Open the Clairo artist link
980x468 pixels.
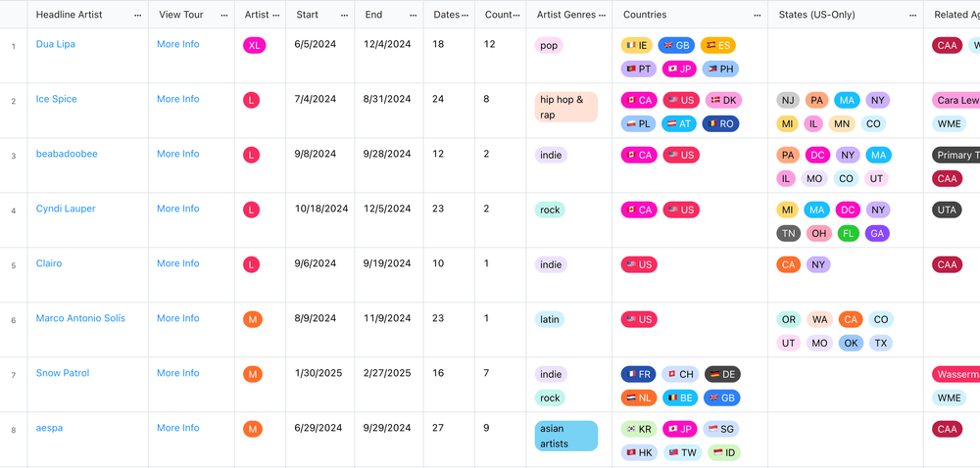click(49, 264)
